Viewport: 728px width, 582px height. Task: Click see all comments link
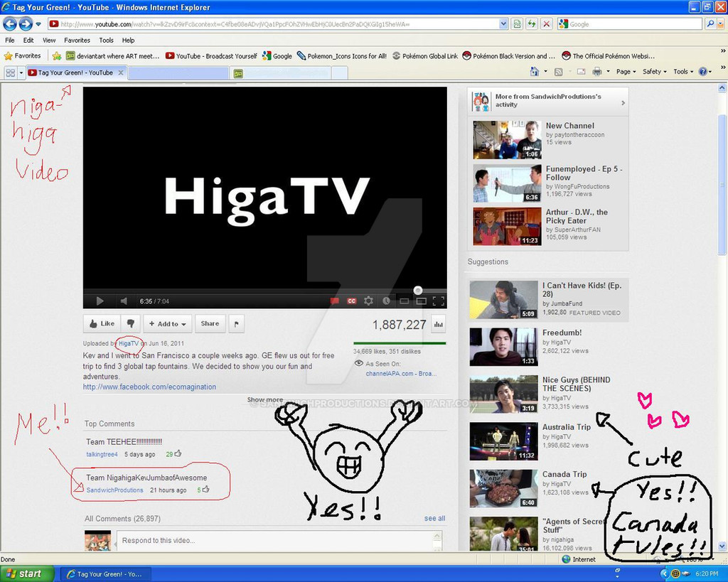click(434, 519)
